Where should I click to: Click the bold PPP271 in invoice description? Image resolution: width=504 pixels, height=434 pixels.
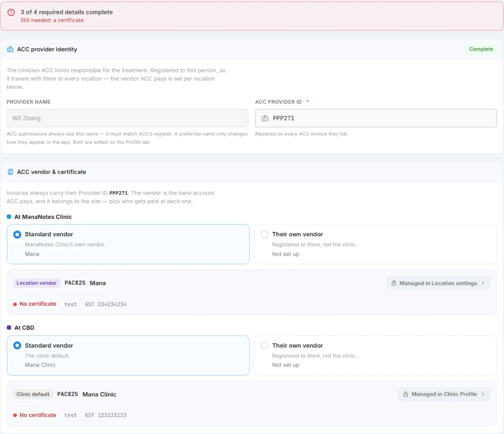click(118, 193)
